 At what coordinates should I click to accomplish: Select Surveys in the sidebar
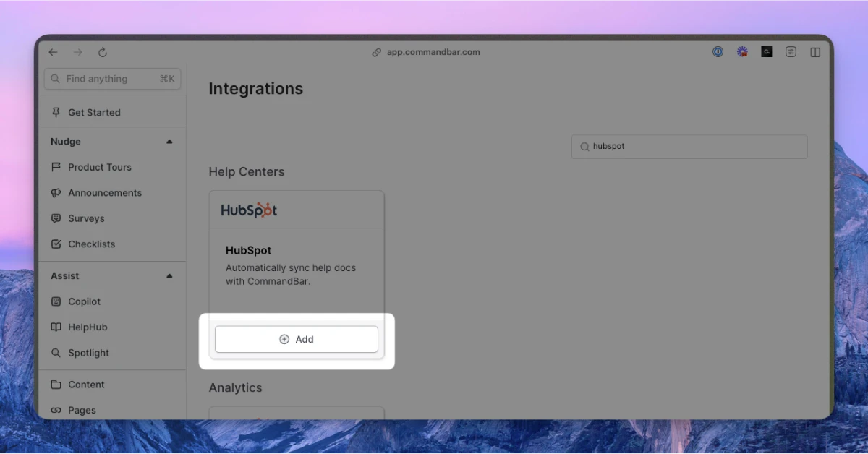coord(86,218)
